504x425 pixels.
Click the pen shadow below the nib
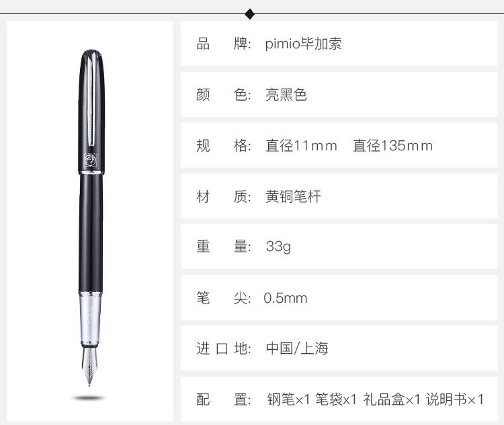point(89,398)
